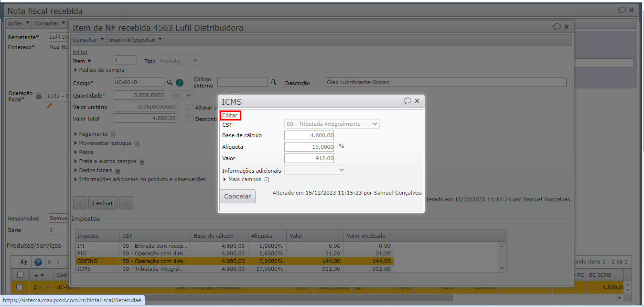Click Alíquota field showing 19,0000
The width and height of the screenshot is (644, 307).
309,147
